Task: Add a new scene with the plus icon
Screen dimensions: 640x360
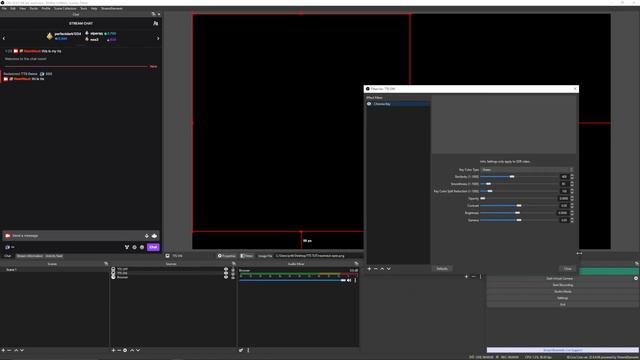Action: click(x=3, y=350)
